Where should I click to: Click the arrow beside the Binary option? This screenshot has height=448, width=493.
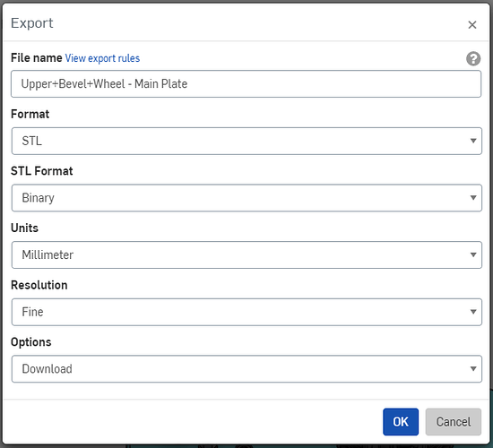tap(473, 198)
